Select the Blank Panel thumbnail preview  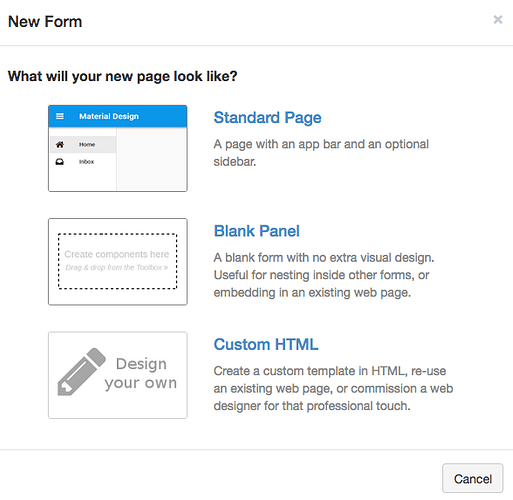(x=118, y=262)
